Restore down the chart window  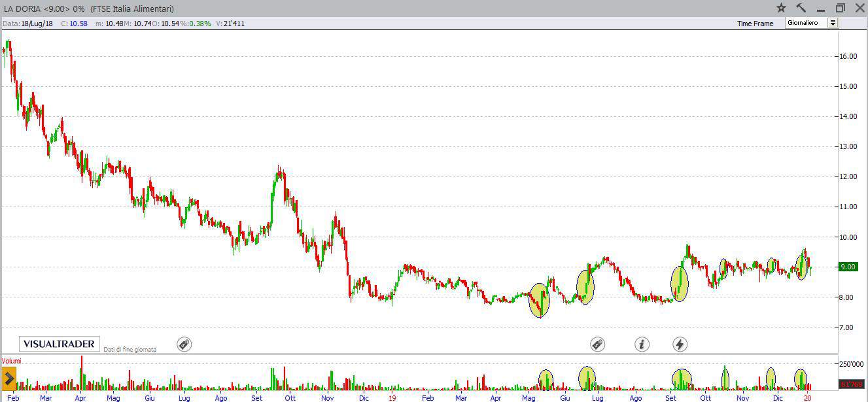841,8
